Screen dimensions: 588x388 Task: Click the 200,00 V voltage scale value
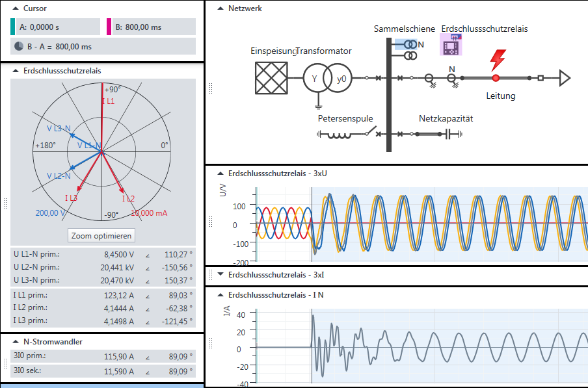[51, 213]
